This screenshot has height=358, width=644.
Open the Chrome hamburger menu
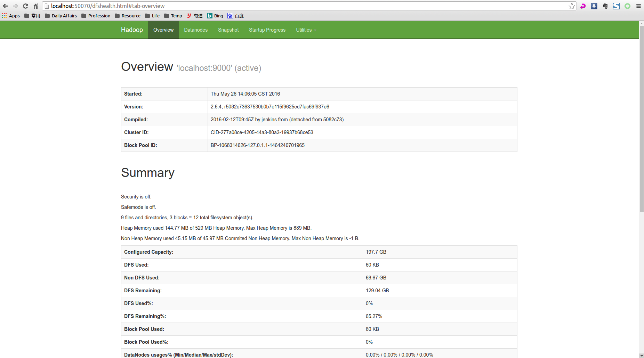pos(638,6)
